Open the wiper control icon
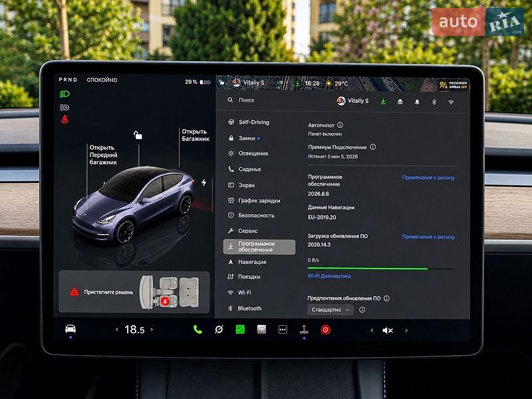Screen dimensions: 532x399 tap(219, 329)
